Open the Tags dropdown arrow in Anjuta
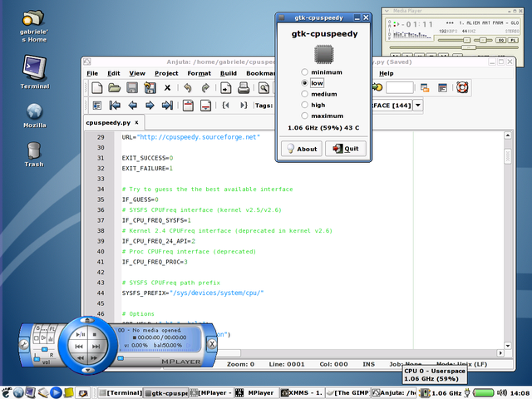Screen dimensions: 532x399 [418, 106]
